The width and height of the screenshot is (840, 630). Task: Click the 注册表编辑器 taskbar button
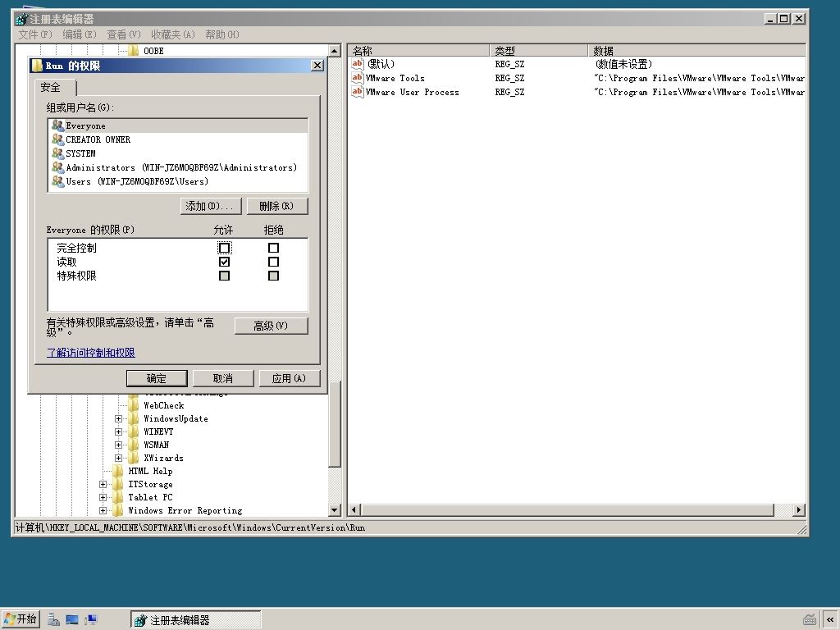196,620
